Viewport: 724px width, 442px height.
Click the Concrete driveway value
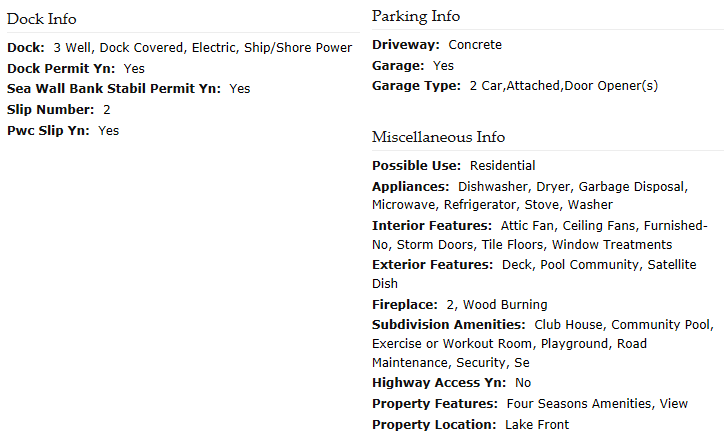click(475, 45)
